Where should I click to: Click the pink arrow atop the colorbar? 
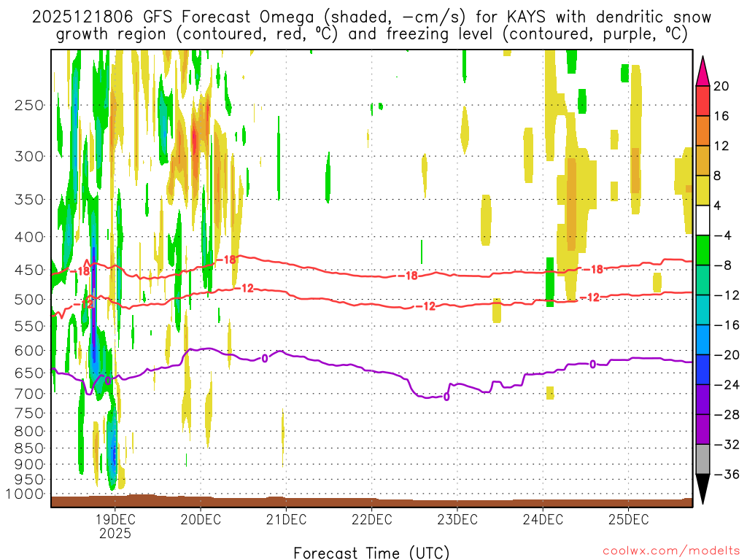tap(703, 71)
